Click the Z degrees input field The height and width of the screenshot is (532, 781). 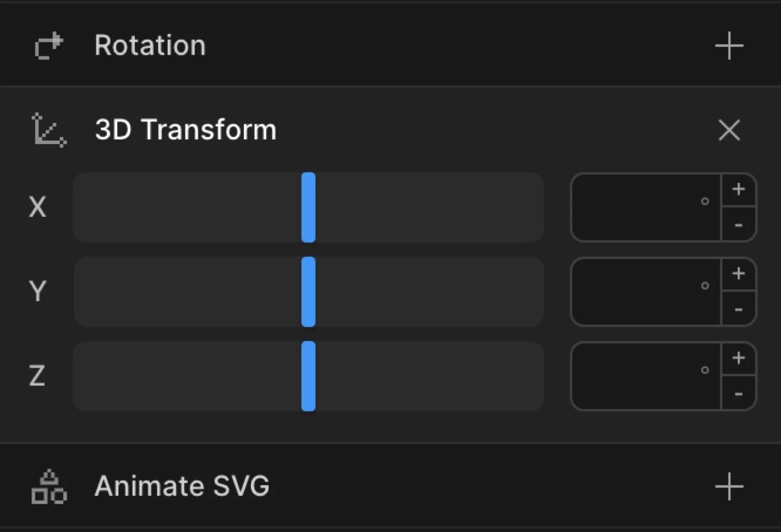tap(646, 376)
